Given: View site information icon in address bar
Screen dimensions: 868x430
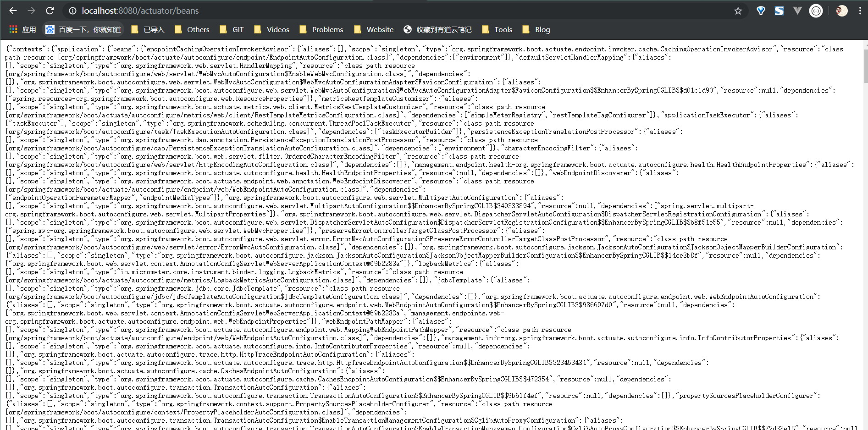Looking at the screenshot, I should click(72, 11).
